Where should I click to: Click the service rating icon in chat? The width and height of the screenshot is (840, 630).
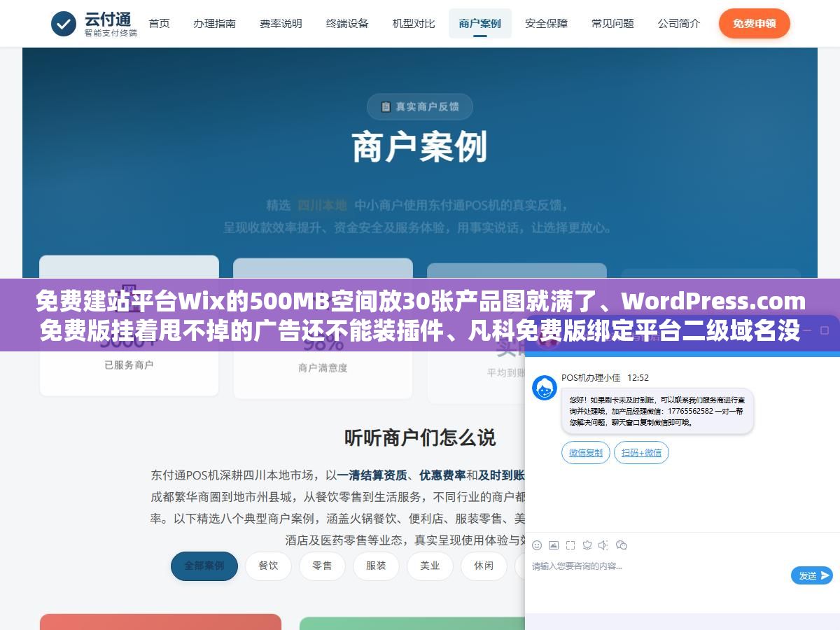tap(587, 545)
